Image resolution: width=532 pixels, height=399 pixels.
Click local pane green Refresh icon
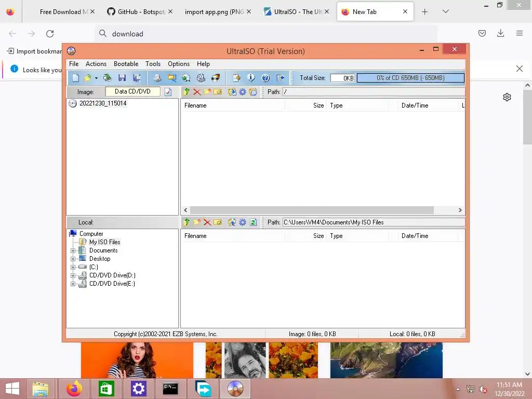pos(253,222)
